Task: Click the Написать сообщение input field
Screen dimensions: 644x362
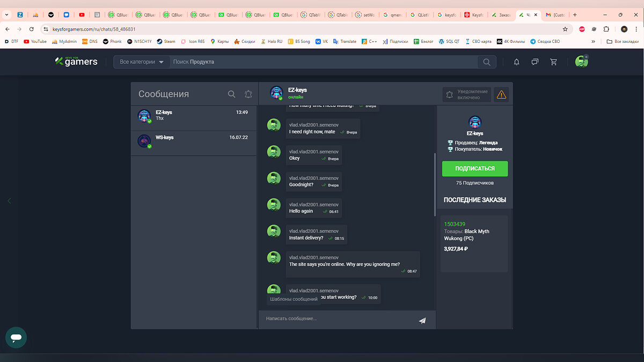Action: [338, 319]
